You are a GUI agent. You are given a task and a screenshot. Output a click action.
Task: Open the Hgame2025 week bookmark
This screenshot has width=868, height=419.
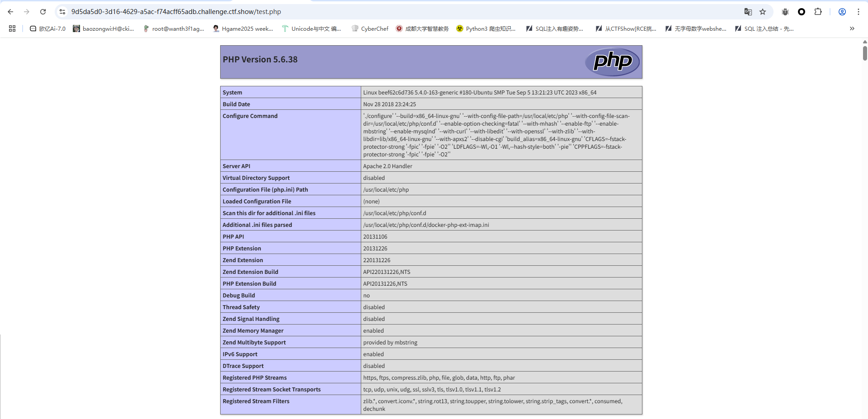tap(243, 28)
